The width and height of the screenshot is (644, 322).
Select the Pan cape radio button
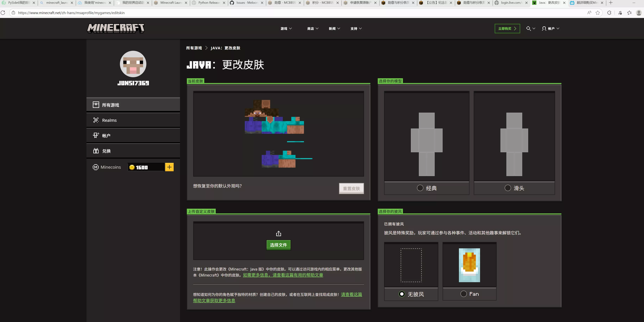pyautogui.click(x=463, y=294)
